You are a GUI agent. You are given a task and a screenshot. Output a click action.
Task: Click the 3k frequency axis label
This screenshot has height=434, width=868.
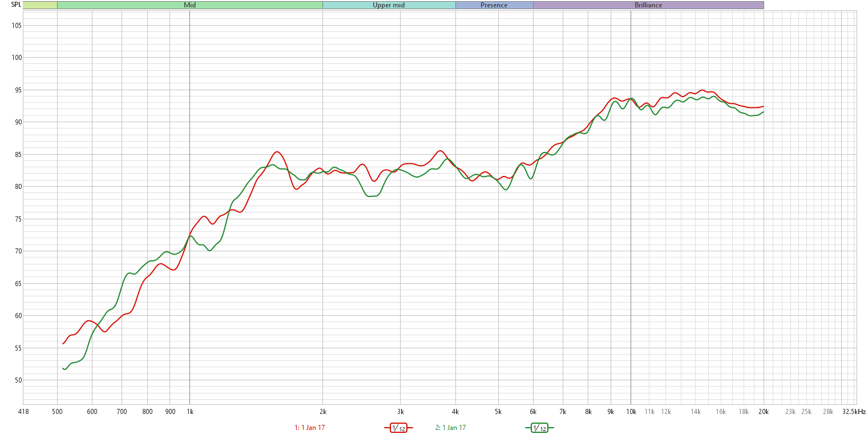click(401, 411)
